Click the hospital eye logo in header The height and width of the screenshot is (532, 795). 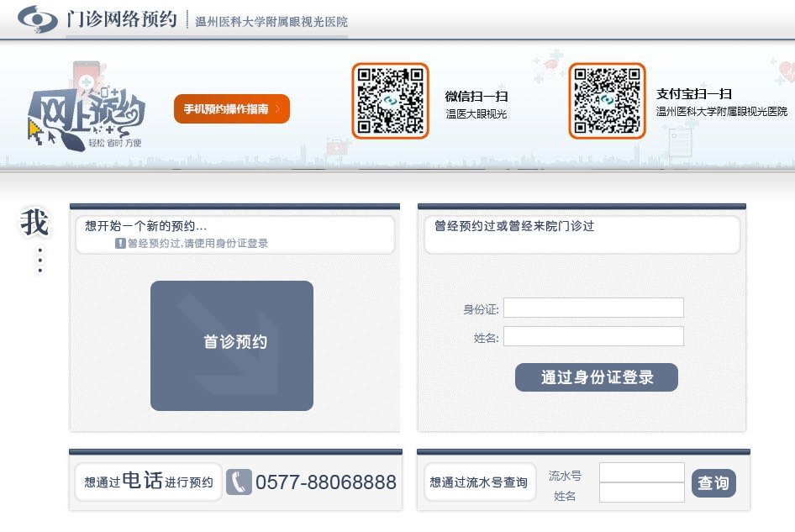pyautogui.click(x=38, y=18)
